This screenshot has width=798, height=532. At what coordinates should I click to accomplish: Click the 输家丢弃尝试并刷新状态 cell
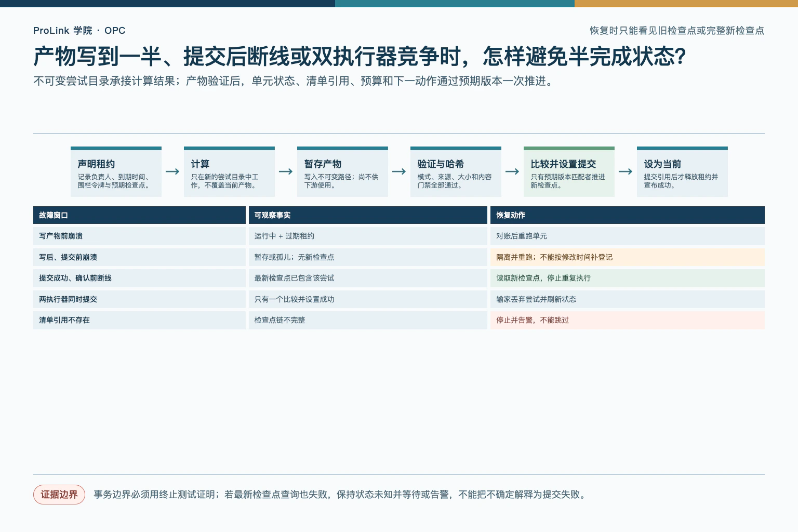click(628, 299)
